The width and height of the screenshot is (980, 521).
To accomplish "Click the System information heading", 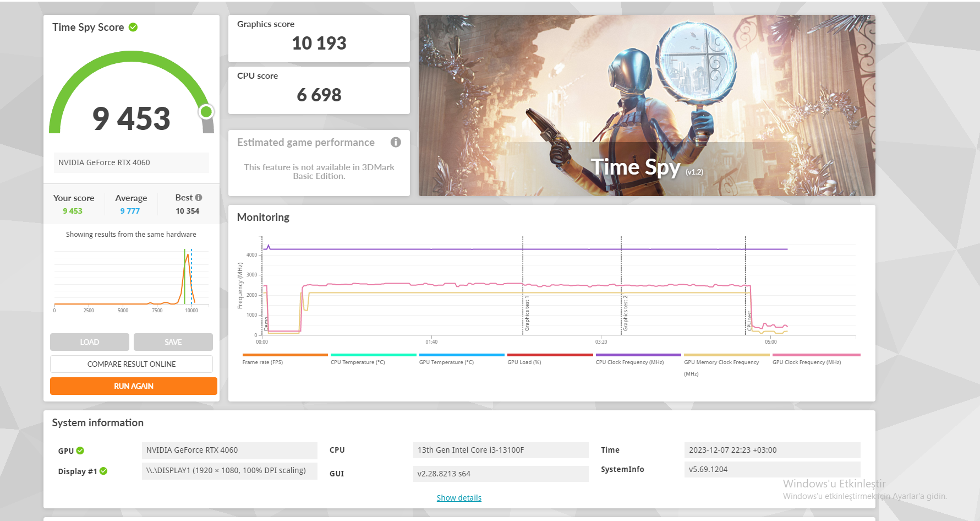I will pos(98,422).
